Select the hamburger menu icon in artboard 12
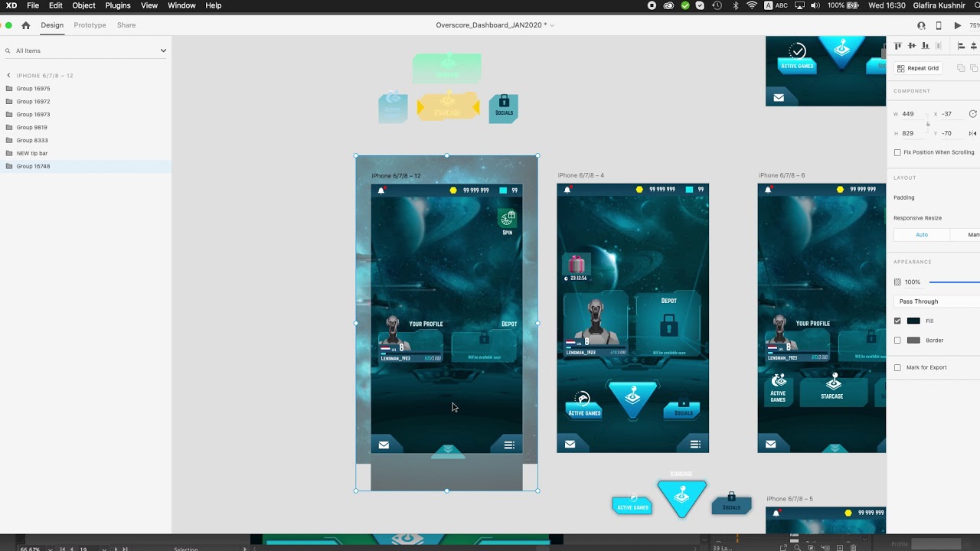Image resolution: width=980 pixels, height=551 pixels. pyautogui.click(x=509, y=445)
